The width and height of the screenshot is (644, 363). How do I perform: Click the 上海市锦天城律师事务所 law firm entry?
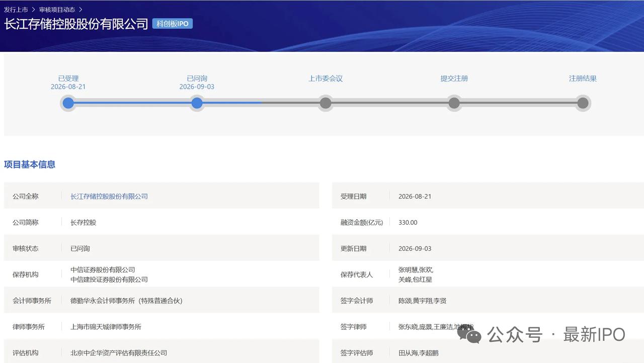pos(106,327)
